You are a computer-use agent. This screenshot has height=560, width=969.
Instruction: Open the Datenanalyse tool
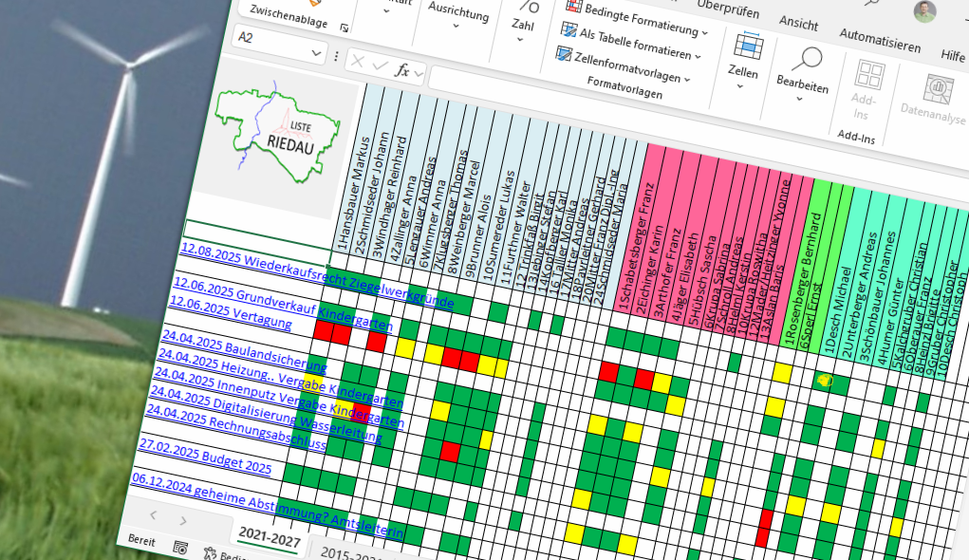click(x=935, y=100)
